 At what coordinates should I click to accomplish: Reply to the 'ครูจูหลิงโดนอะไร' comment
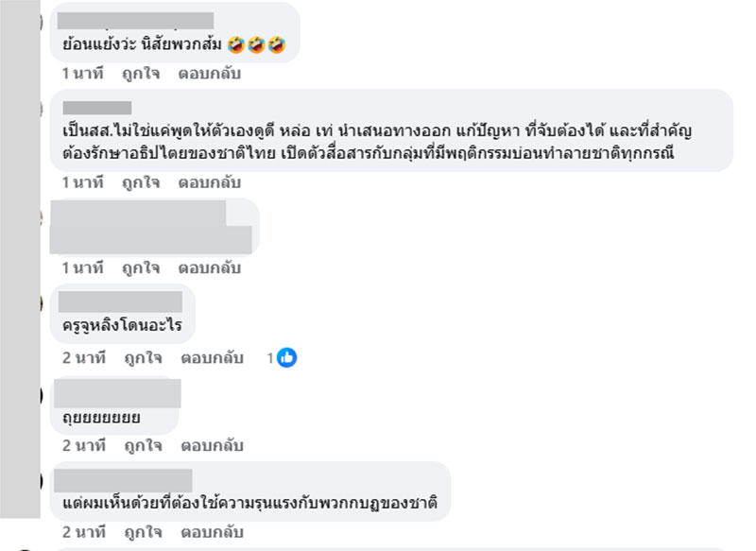[211, 358]
